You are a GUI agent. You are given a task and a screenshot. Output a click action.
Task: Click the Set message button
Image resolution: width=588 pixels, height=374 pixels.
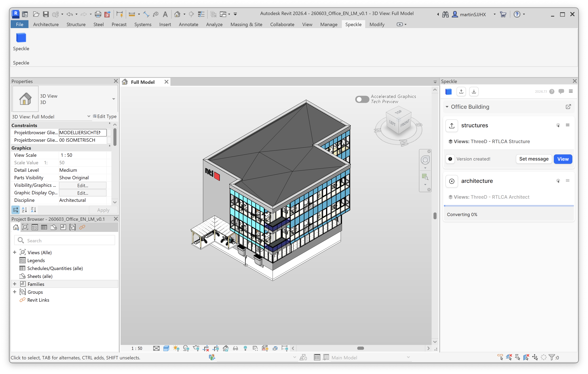(534, 159)
